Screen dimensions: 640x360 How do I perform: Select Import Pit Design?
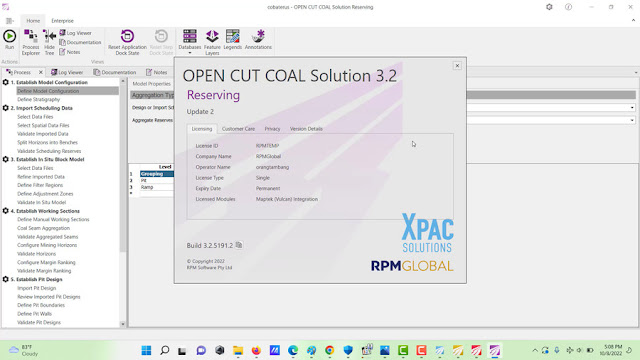[37, 288]
